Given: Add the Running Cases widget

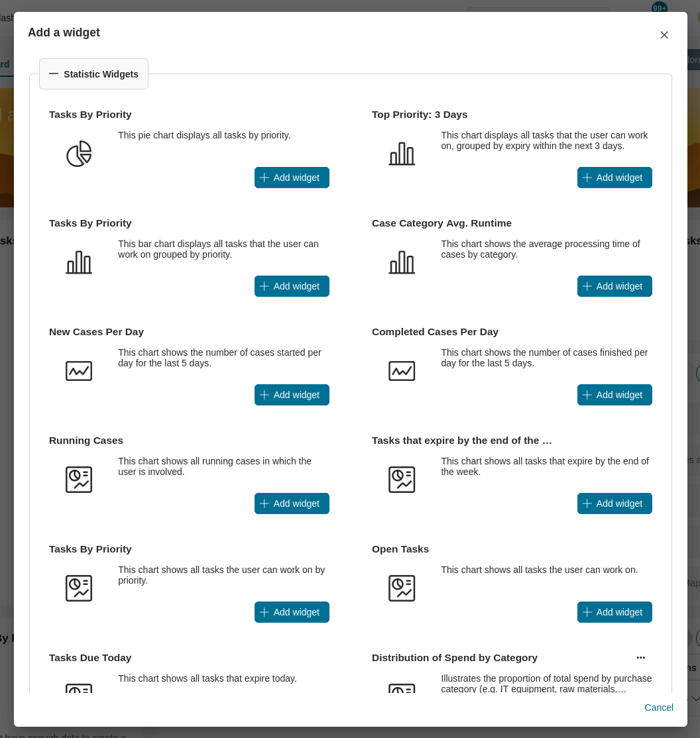Looking at the screenshot, I should coord(292,503).
